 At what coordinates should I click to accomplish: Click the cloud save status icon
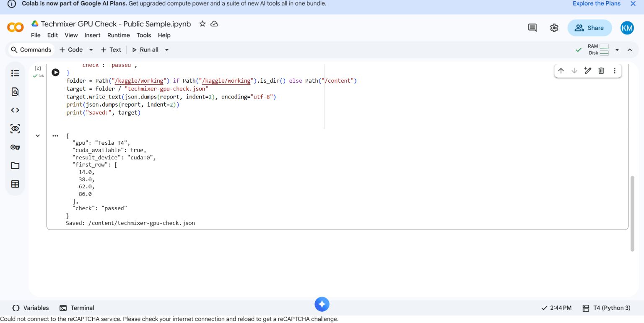pyautogui.click(x=214, y=24)
